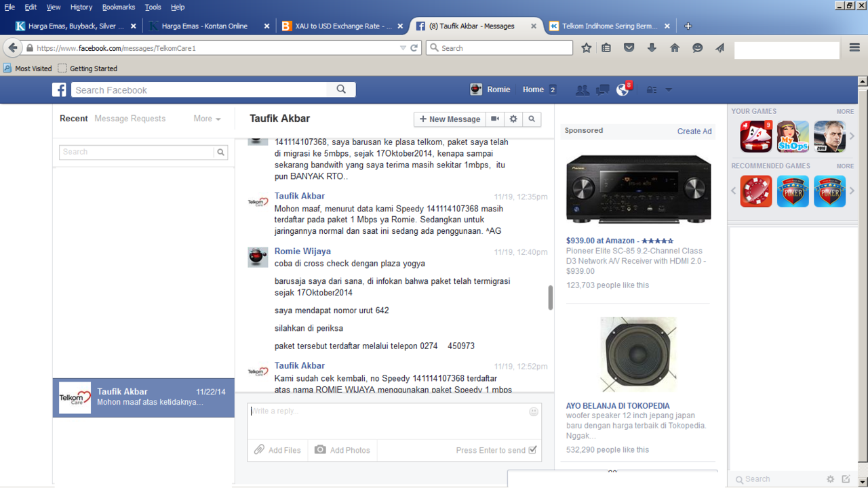Click Add Files below the reply box
Image resolution: width=868 pixels, height=488 pixels.
[x=277, y=450]
